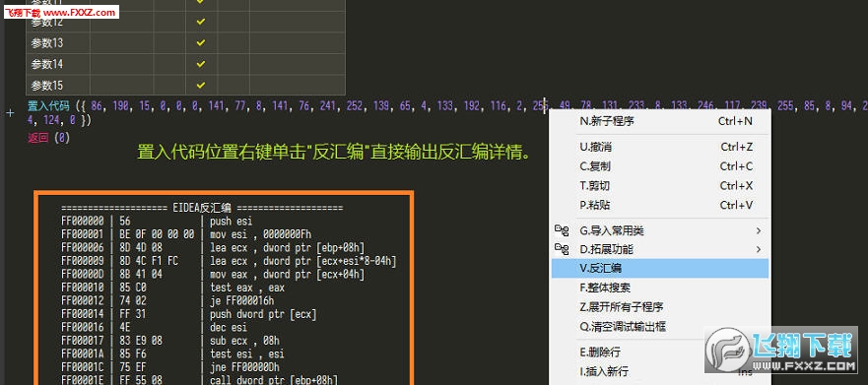Image resolution: width=868 pixels, height=385 pixels.
Task: Toggle the checkmark in the 参数14 row
Action: click(x=201, y=64)
